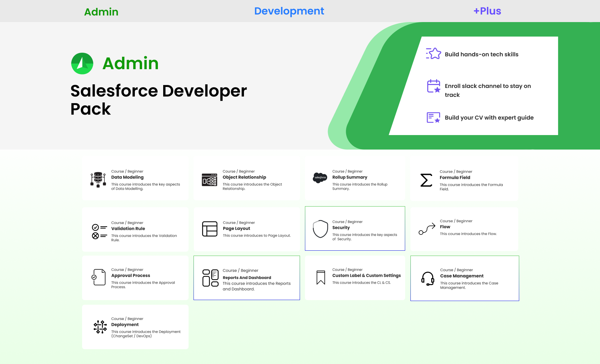The width and height of the screenshot is (600, 364).
Task: Click the Case Management course description text
Action: [x=469, y=285]
